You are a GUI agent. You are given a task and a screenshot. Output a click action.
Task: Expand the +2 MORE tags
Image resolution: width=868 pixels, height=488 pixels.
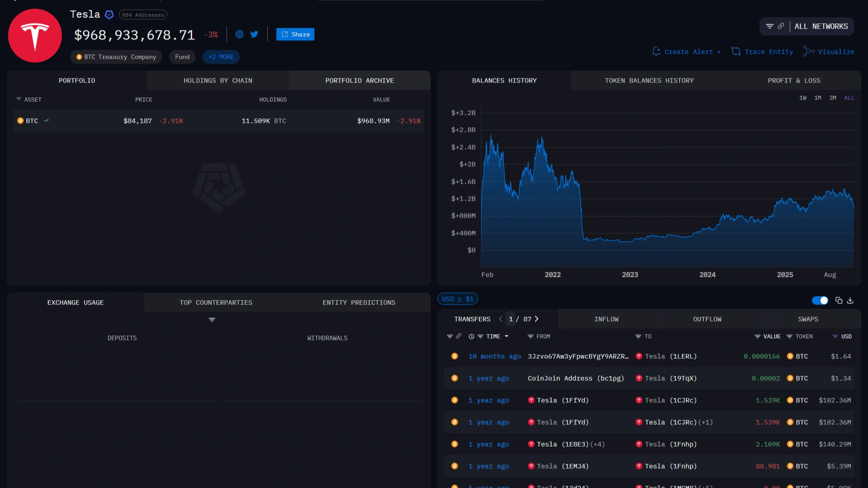point(221,57)
